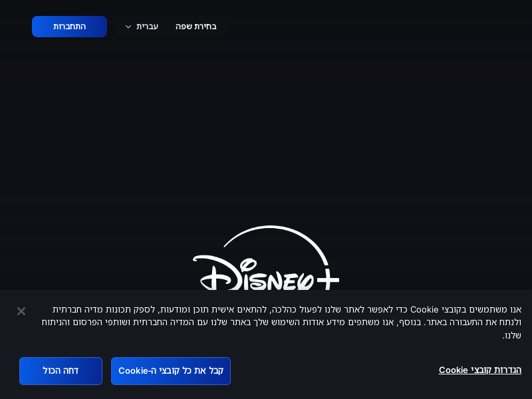
Task: Dismiss the cookie banner with the X icon
Action: point(21,311)
